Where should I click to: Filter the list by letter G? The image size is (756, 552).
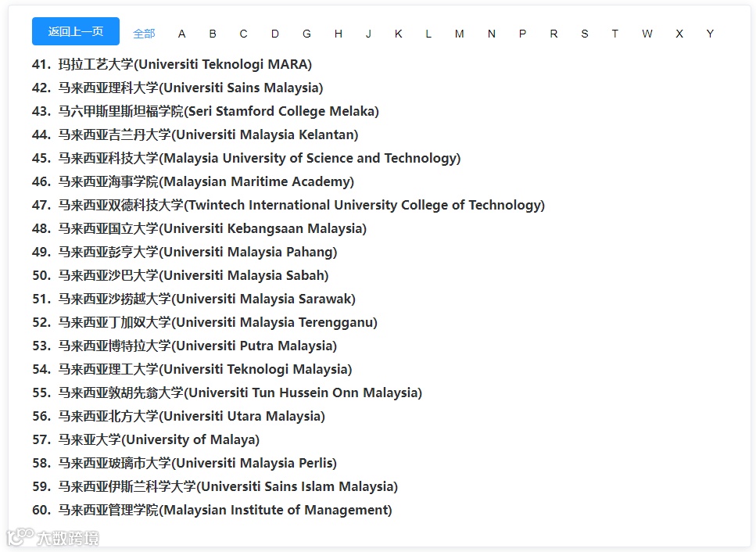point(306,34)
